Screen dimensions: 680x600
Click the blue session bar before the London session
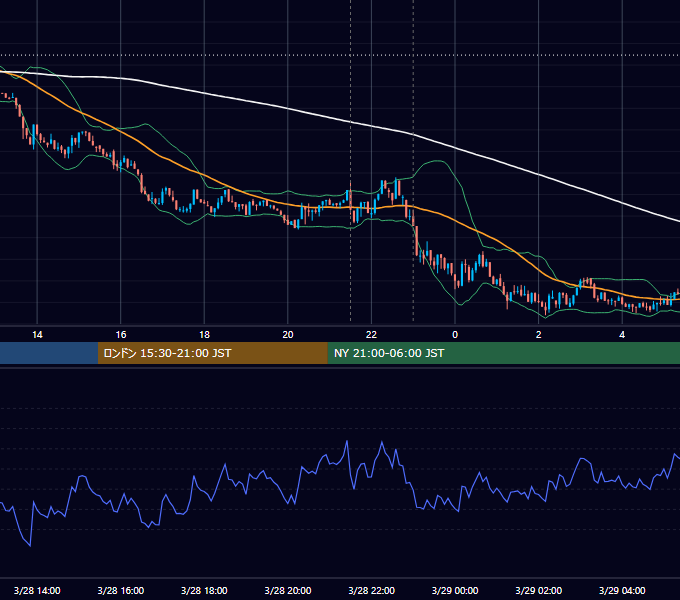coord(49,353)
